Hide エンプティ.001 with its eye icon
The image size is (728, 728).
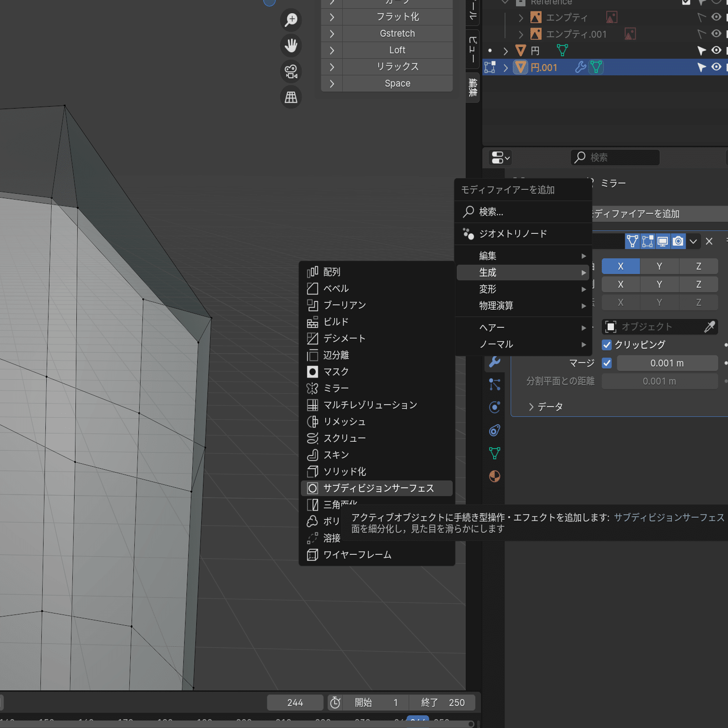tap(716, 34)
